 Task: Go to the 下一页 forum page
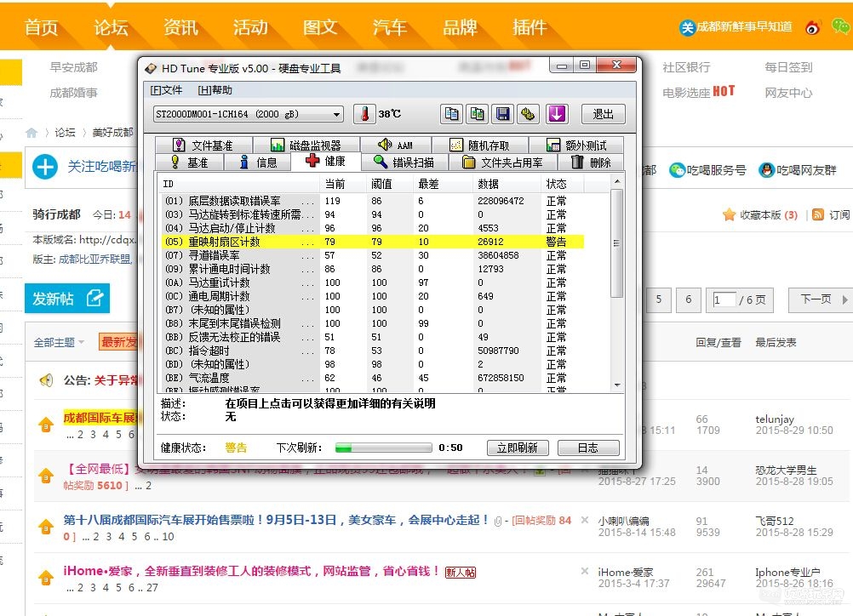(820, 299)
